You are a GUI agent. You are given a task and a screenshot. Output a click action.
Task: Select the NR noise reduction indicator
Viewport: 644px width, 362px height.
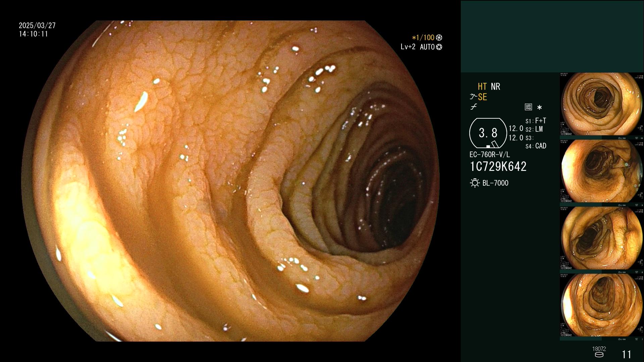click(495, 86)
